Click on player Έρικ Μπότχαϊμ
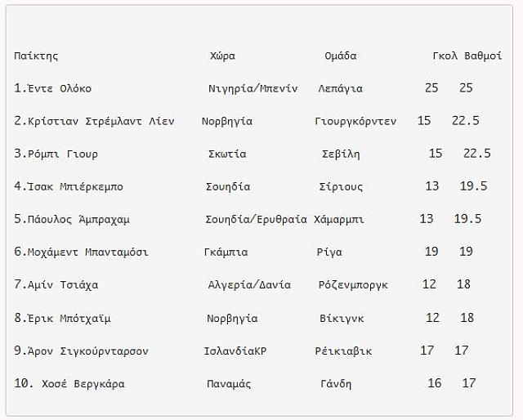This screenshot has width=523, height=420. (69, 318)
